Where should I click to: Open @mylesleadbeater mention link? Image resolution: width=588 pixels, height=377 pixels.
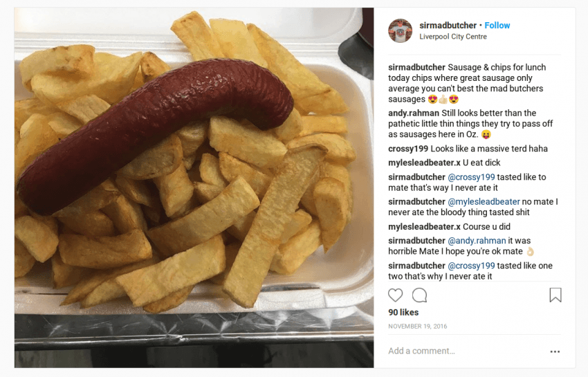[x=484, y=202]
